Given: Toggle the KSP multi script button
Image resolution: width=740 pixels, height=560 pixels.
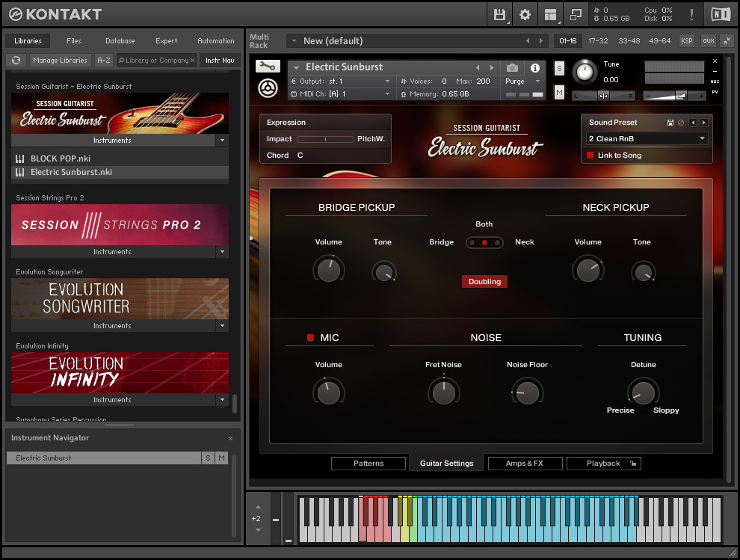Looking at the screenshot, I should tap(687, 41).
